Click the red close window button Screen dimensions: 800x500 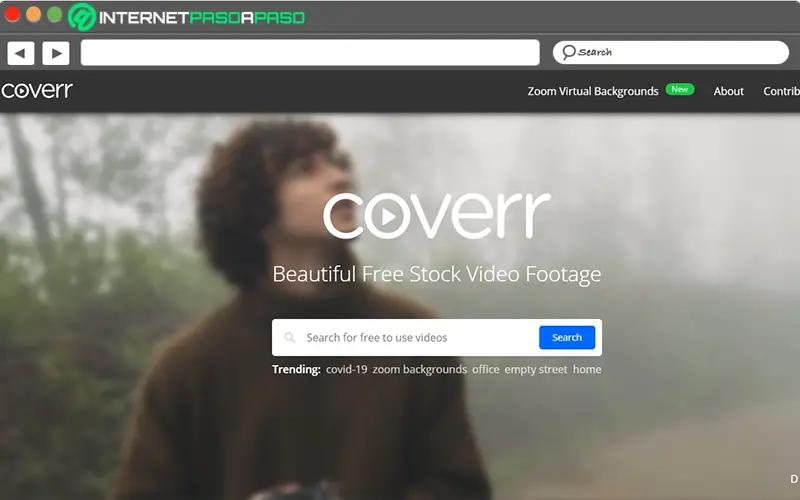[12, 14]
